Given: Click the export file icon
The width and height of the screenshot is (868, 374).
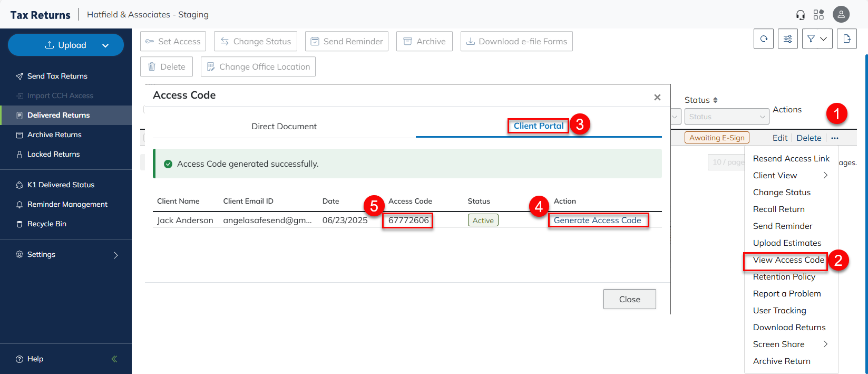Looking at the screenshot, I should (847, 39).
